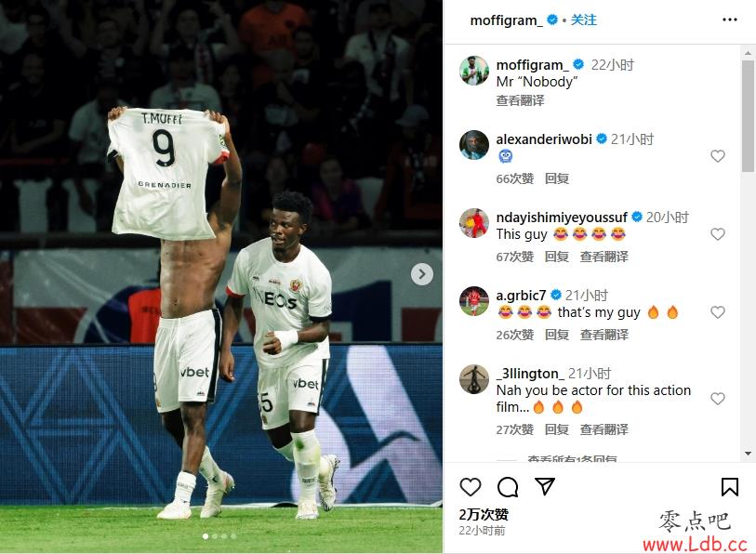Image resolution: width=756 pixels, height=554 pixels.
Task: Like a.grbic7's comment heart
Action: 718,312
